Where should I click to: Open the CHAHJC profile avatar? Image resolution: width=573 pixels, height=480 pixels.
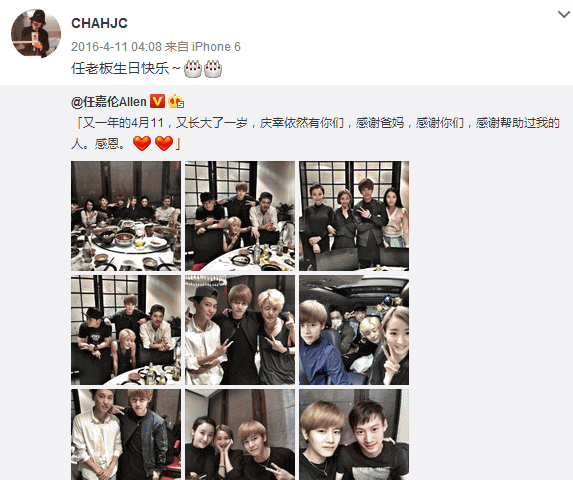tap(36, 34)
